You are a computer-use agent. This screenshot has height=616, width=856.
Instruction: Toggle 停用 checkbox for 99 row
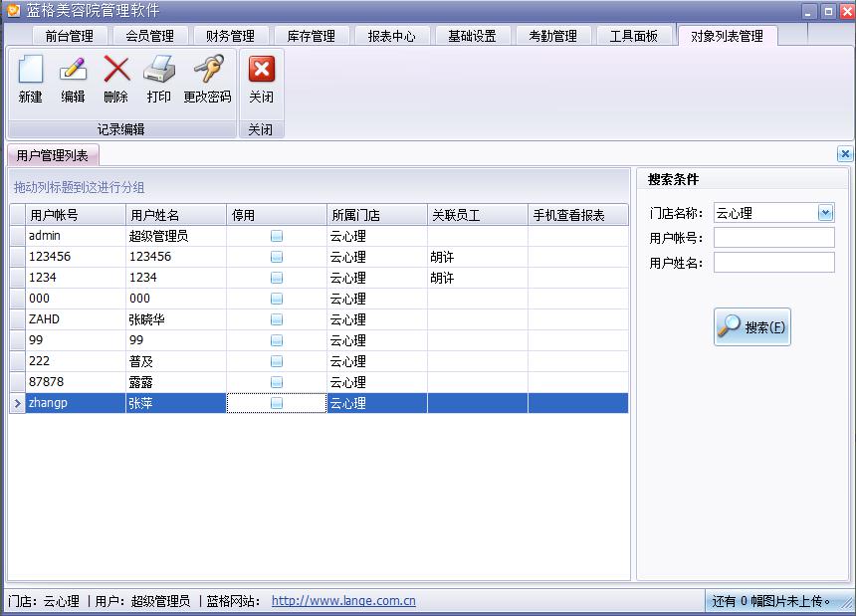277,340
